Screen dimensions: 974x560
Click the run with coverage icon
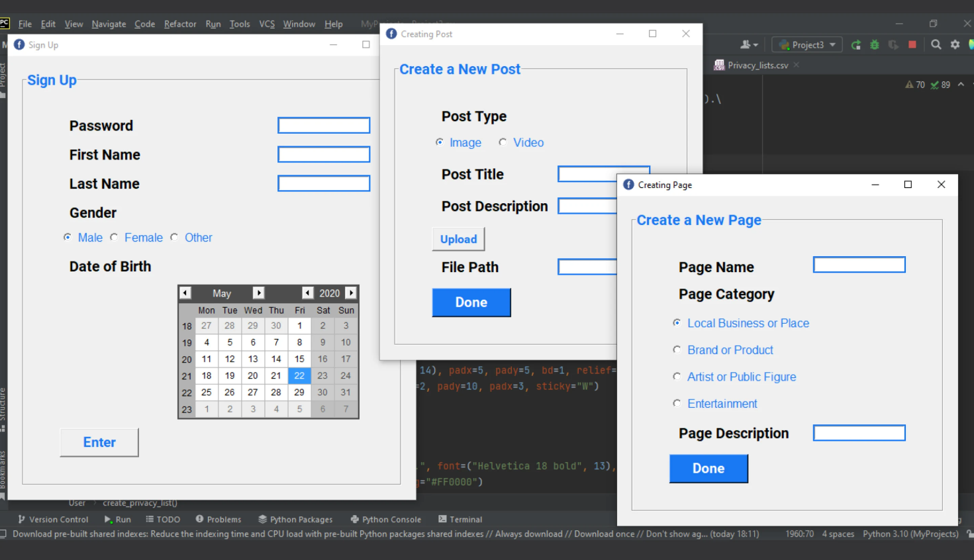point(893,45)
